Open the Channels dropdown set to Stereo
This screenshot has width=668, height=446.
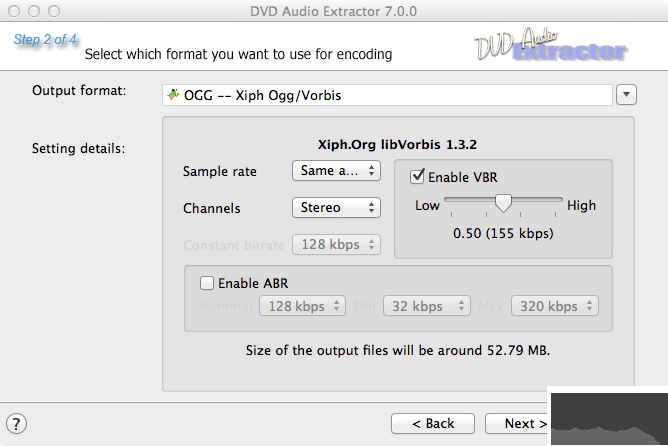pyautogui.click(x=337, y=207)
